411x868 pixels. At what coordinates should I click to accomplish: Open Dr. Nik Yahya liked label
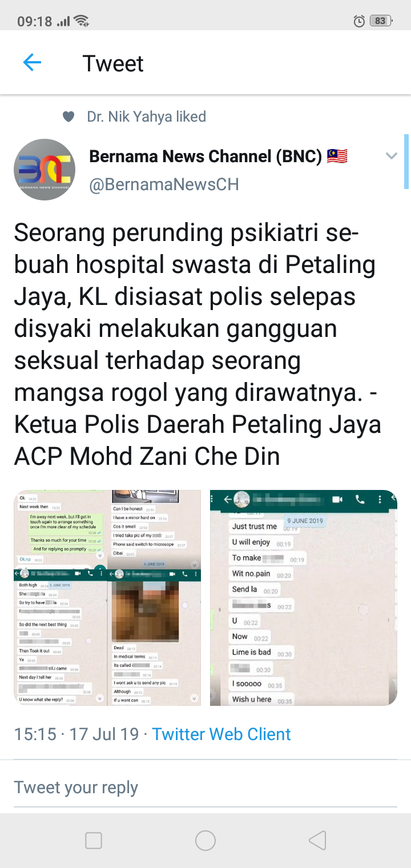click(x=146, y=116)
